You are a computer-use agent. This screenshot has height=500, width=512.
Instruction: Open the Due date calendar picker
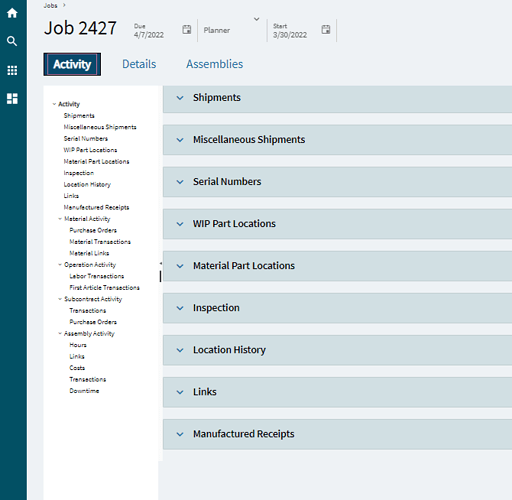(187, 29)
